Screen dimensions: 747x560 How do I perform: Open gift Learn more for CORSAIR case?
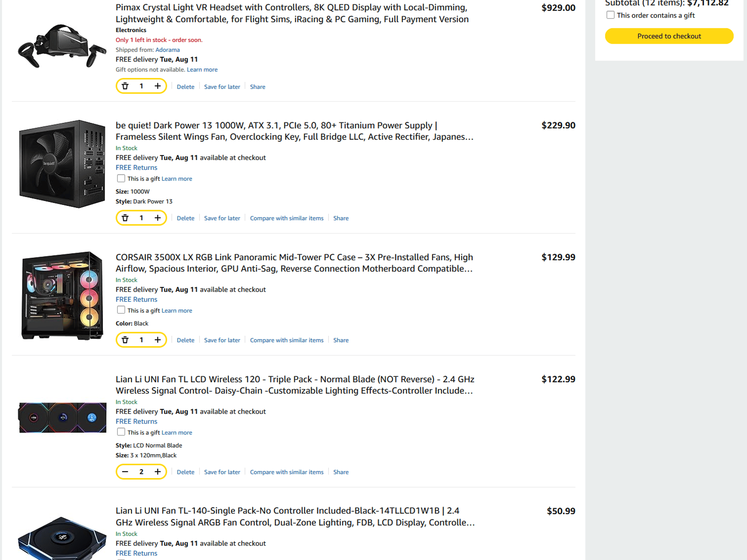(x=177, y=311)
